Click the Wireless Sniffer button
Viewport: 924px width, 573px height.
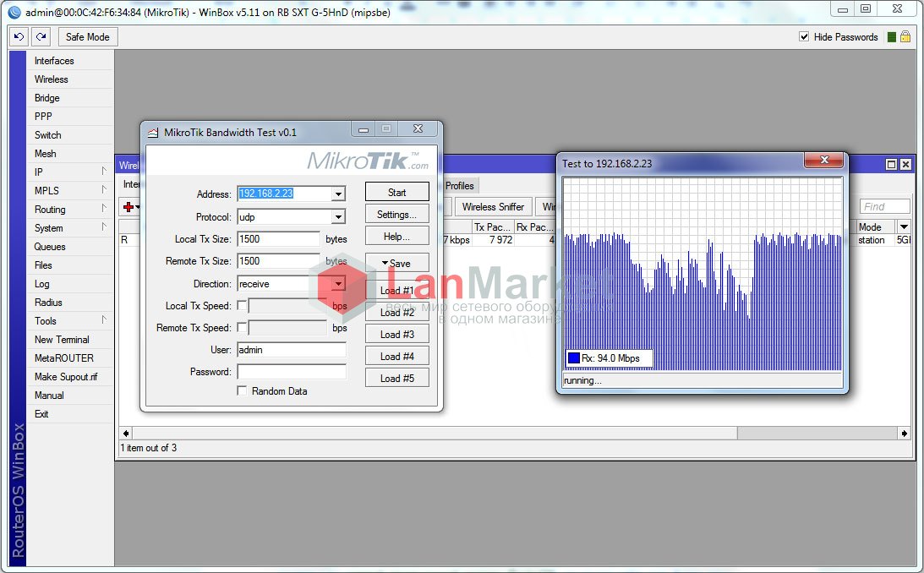pyautogui.click(x=493, y=206)
